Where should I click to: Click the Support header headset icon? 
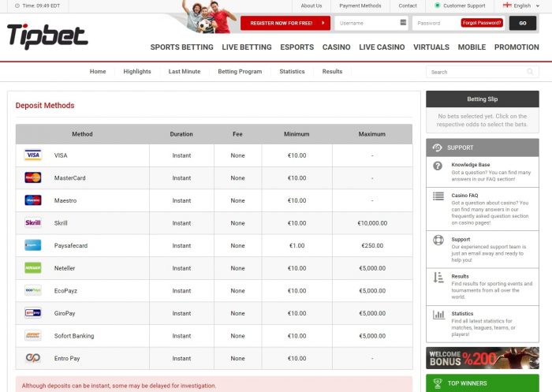(x=437, y=147)
